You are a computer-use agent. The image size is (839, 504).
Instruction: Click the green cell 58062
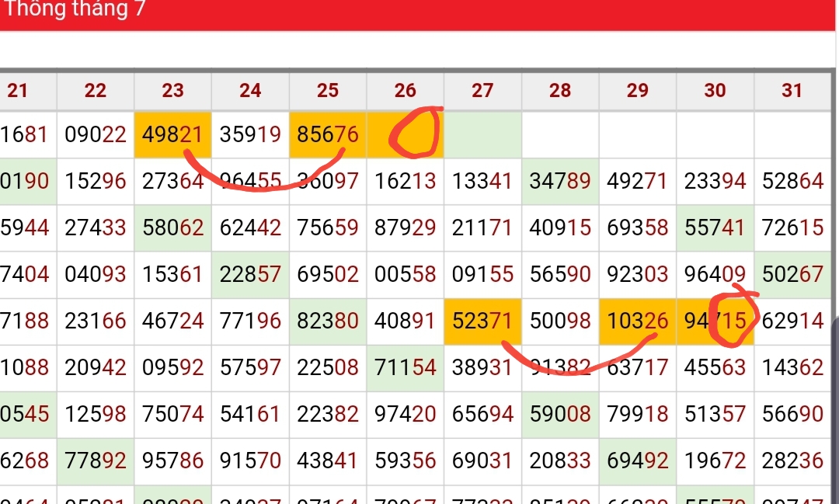click(x=172, y=228)
